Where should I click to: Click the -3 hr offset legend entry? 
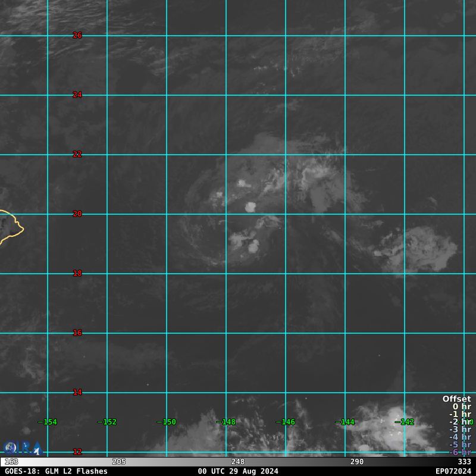(x=460, y=430)
